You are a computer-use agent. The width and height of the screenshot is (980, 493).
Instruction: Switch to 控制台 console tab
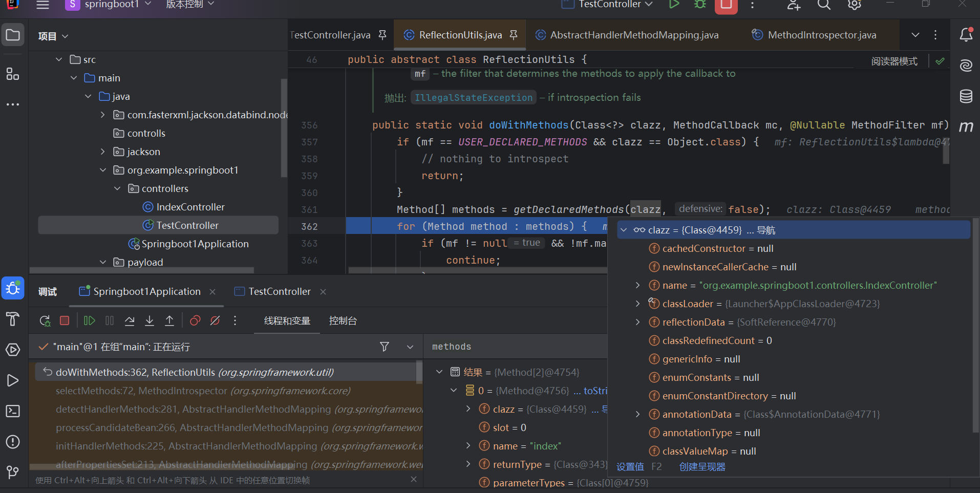[343, 321]
